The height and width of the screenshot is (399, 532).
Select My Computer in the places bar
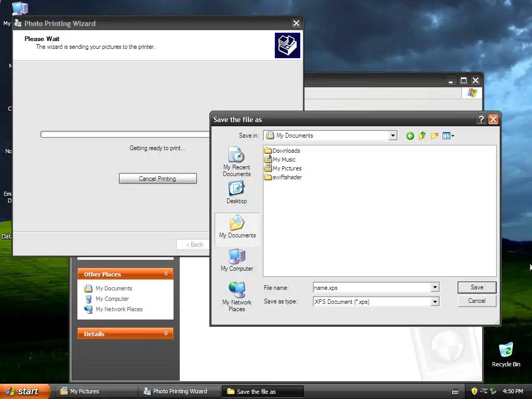(x=237, y=260)
